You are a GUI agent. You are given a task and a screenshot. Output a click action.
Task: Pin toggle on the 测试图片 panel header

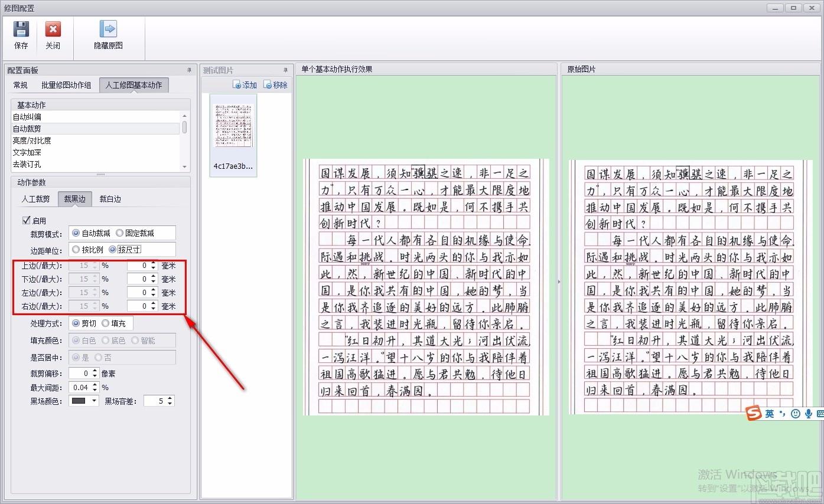(x=286, y=70)
